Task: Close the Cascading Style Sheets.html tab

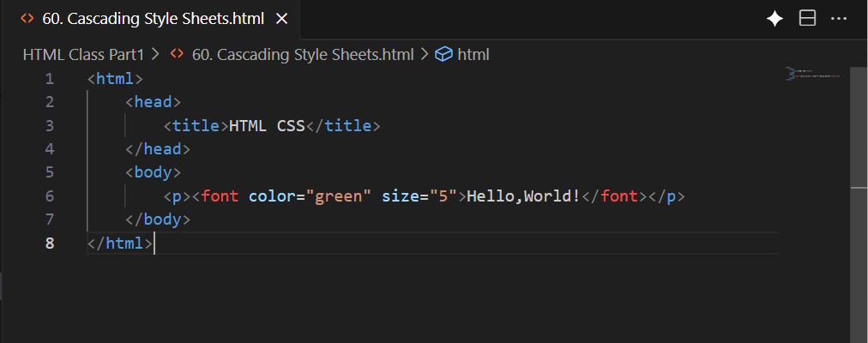Action: click(x=281, y=19)
